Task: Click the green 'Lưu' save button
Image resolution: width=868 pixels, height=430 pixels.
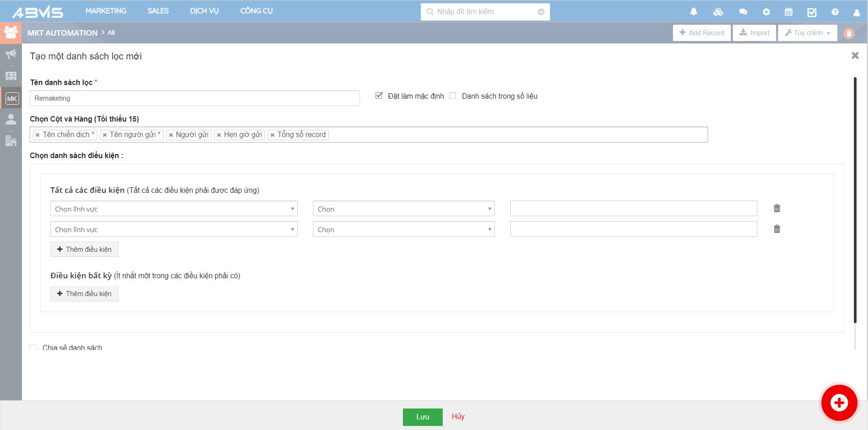Action: pyautogui.click(x=423, y=417)
